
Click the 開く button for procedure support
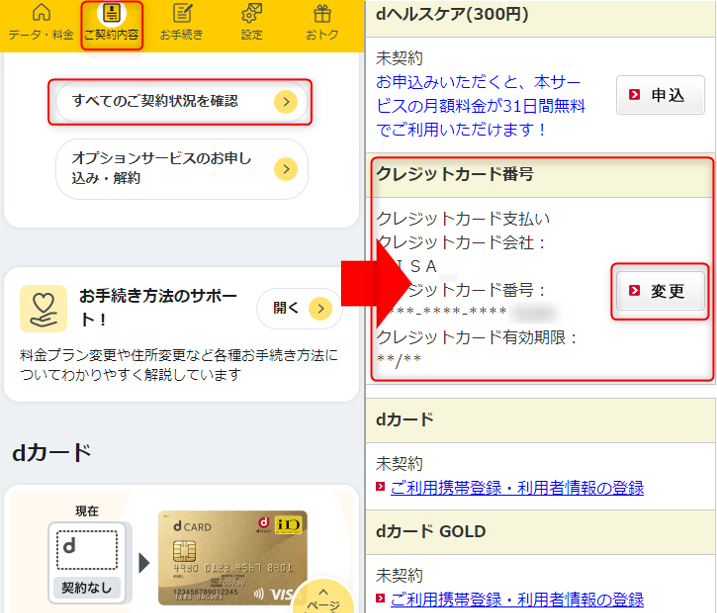pos(299,309)
